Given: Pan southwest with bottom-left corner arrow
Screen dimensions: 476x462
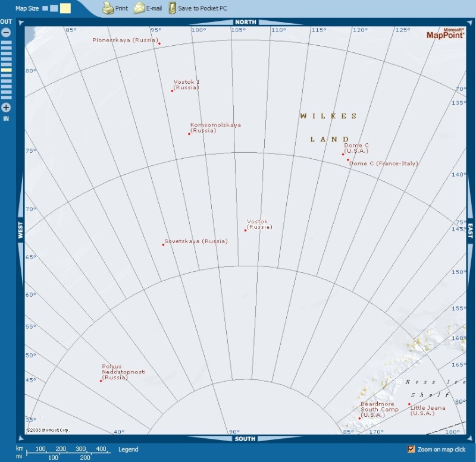Looking at the screenshot, I should point(21,438).
